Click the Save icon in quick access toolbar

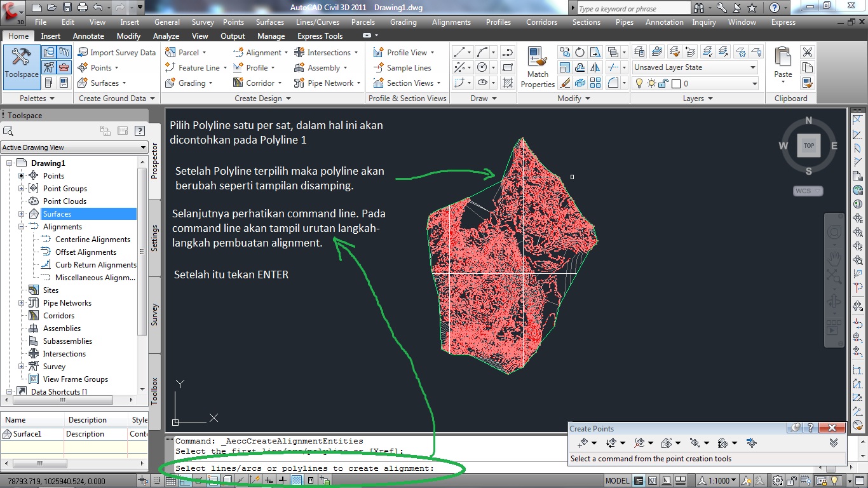[67, 8]
